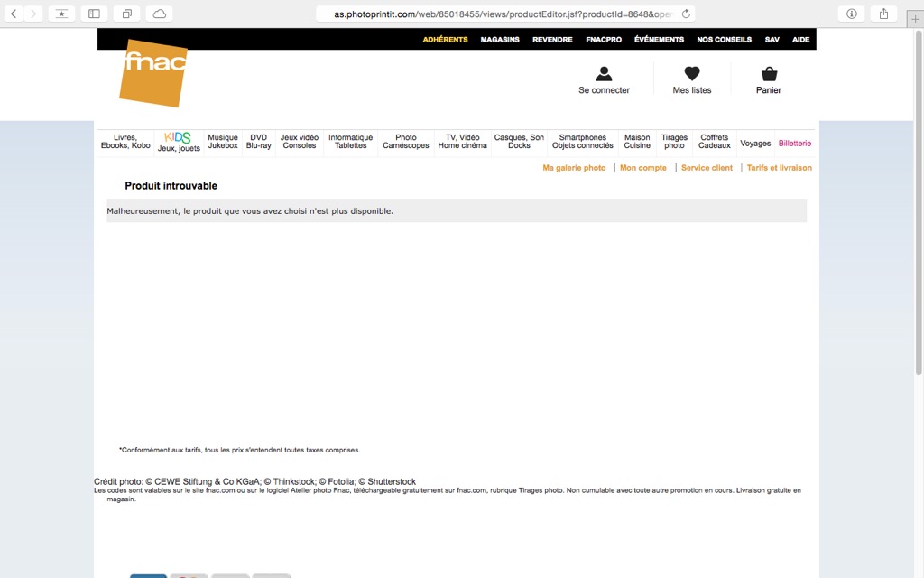Open the Panier shopping basket icon

click(769, 74)
